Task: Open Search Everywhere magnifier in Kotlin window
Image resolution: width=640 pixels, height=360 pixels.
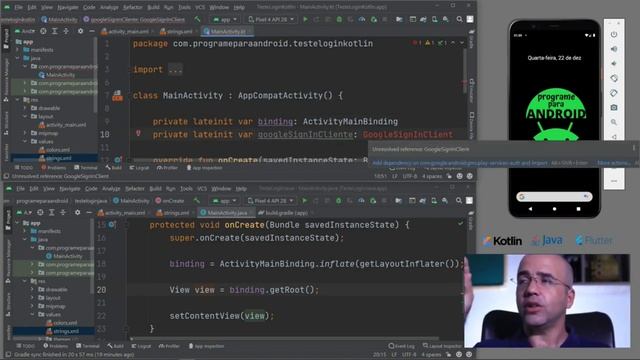Action: [x=459, y=19]
